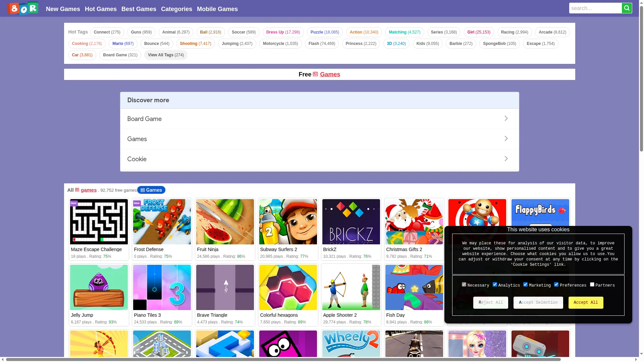Click the Reject All cookies button
The image size is (644, 362).
(x=490, y=303)
